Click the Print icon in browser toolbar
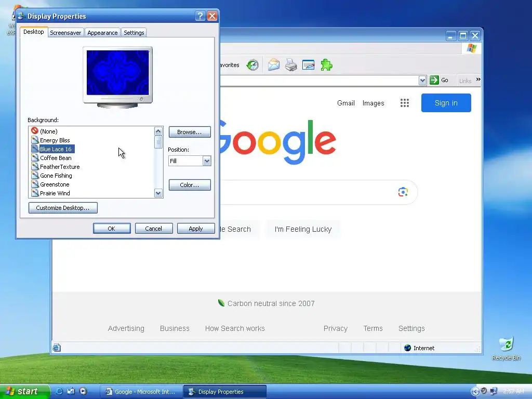Viewport: 532px width, 399px height. coord(291,64)
